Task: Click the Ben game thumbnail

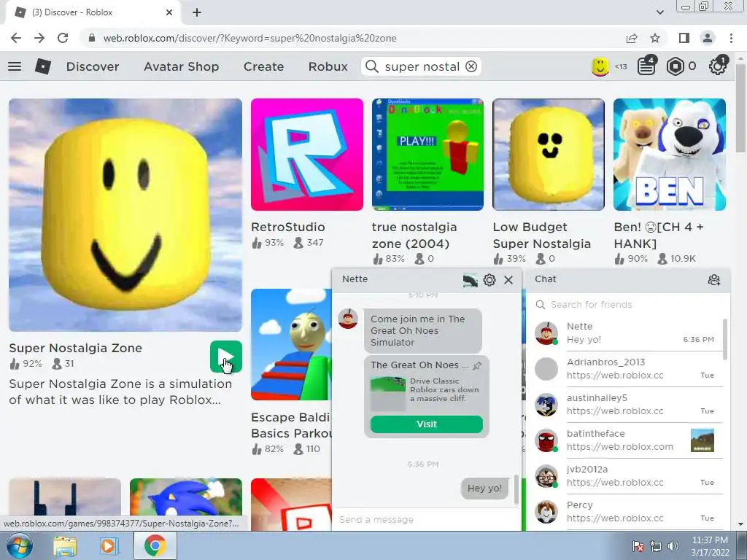Action: [x=670, y=155]
